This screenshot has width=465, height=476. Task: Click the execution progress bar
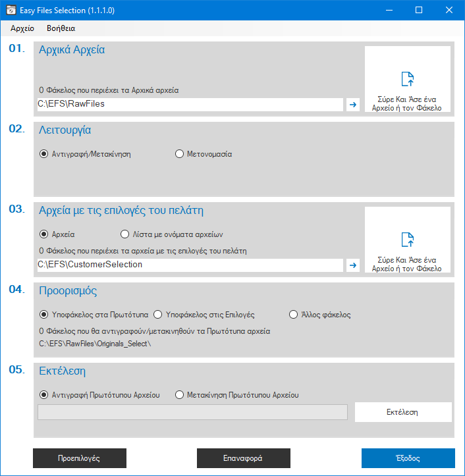[x=192, y=412]
